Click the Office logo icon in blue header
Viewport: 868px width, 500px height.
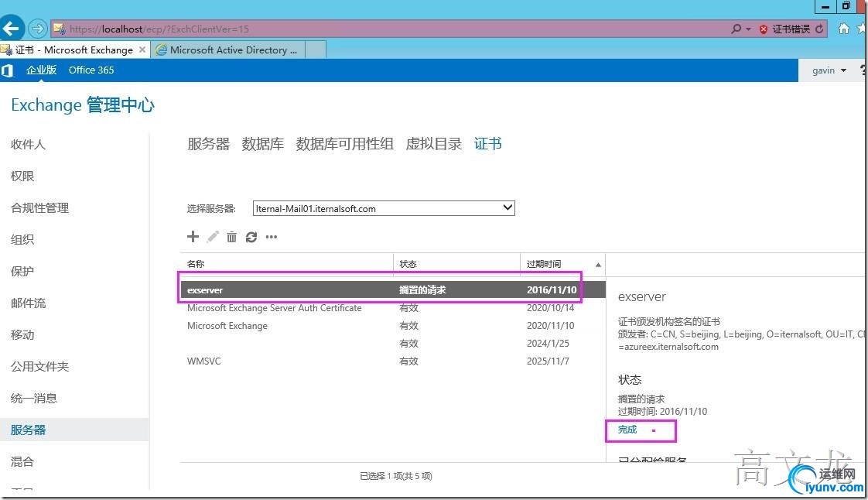(7, 70)
